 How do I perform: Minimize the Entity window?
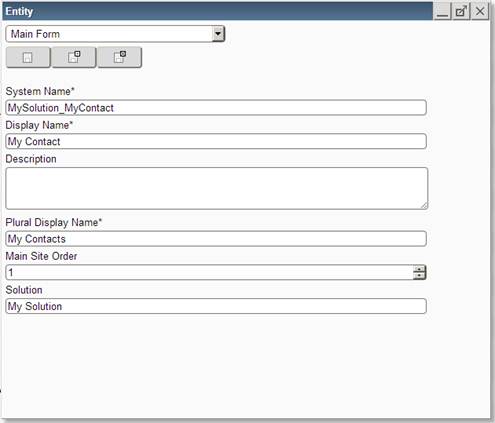(442, 11)
